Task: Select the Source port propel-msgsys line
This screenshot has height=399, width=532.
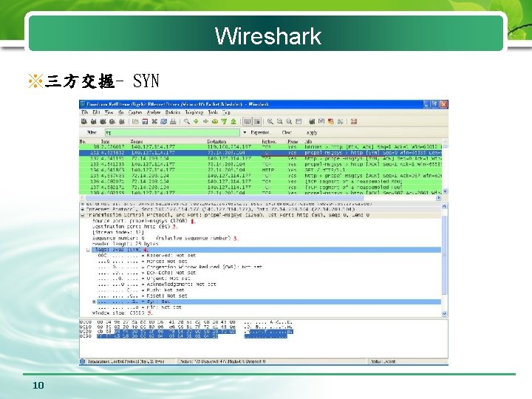Action: coord(140,221)
